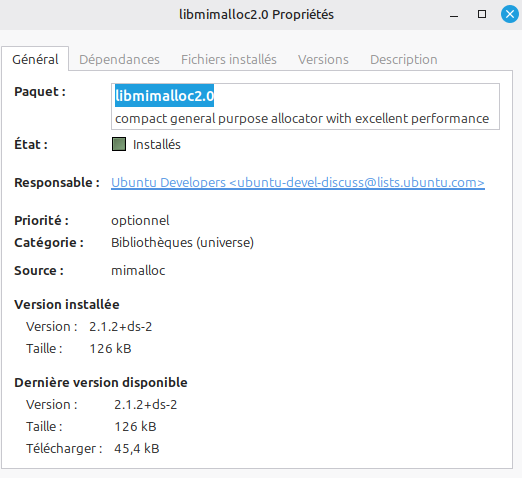Click the highlighted libmimalloc2.0 package name
Screen dimensions: 522x478
coord(164,96)
